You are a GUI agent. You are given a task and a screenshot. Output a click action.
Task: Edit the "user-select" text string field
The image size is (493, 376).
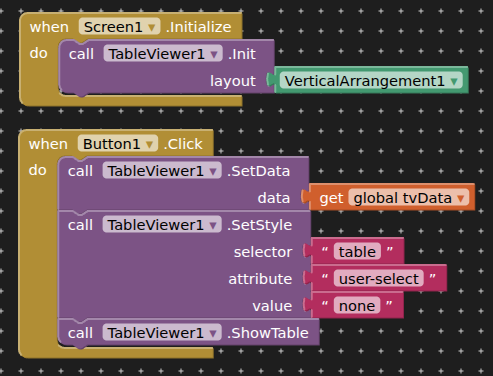(379, 279)
